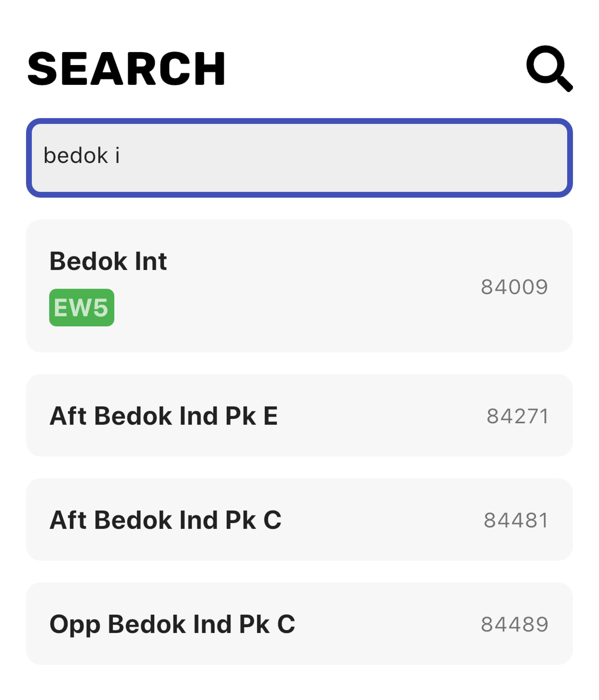
Task: Click the green EW5 station badge
Action: [82, 307]
